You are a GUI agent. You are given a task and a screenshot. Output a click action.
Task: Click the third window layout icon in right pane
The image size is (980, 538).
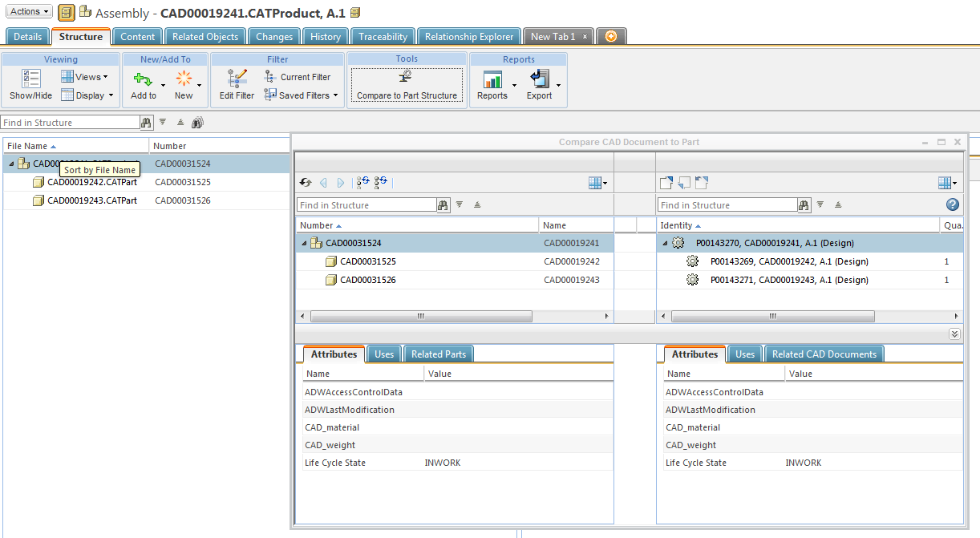point(702,183)
